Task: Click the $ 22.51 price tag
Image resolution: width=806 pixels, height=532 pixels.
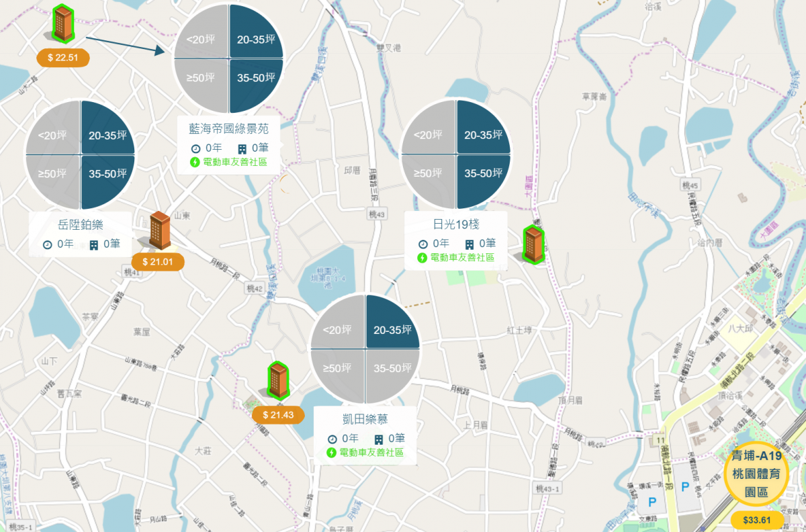Action: 63,57
